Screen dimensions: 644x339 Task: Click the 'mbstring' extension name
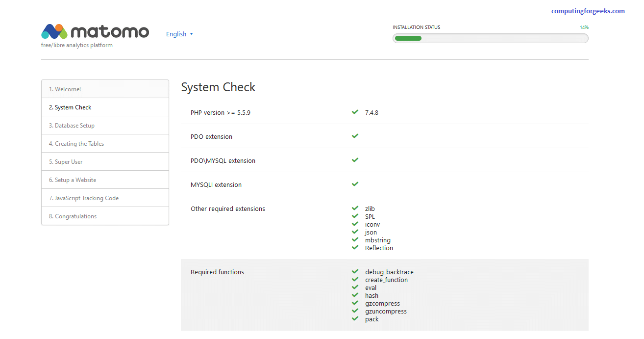(x=378, y=240)
